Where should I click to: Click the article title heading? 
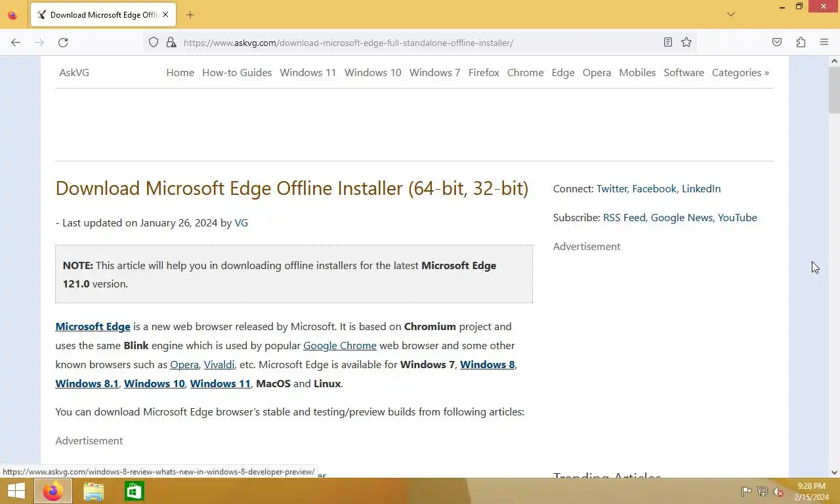coord(292,188)
